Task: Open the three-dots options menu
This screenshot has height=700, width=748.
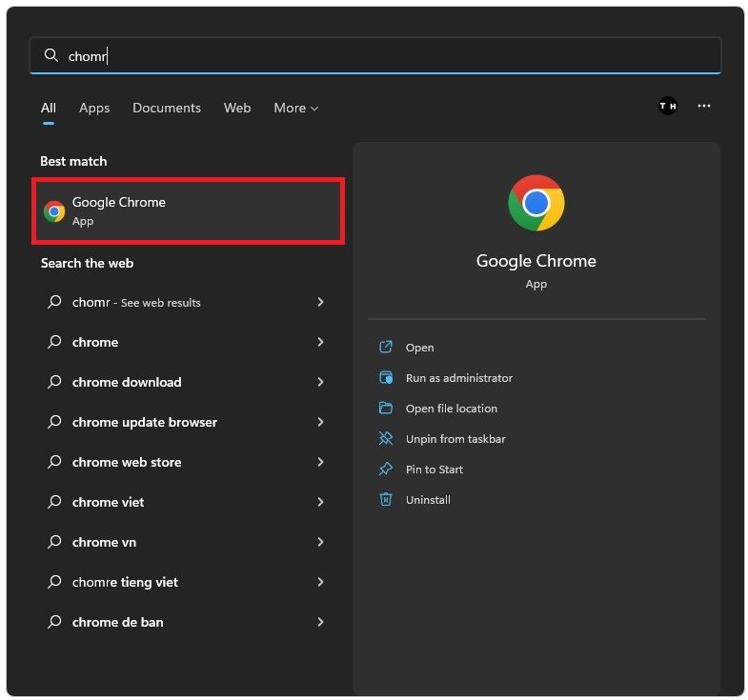Action: 703,107
